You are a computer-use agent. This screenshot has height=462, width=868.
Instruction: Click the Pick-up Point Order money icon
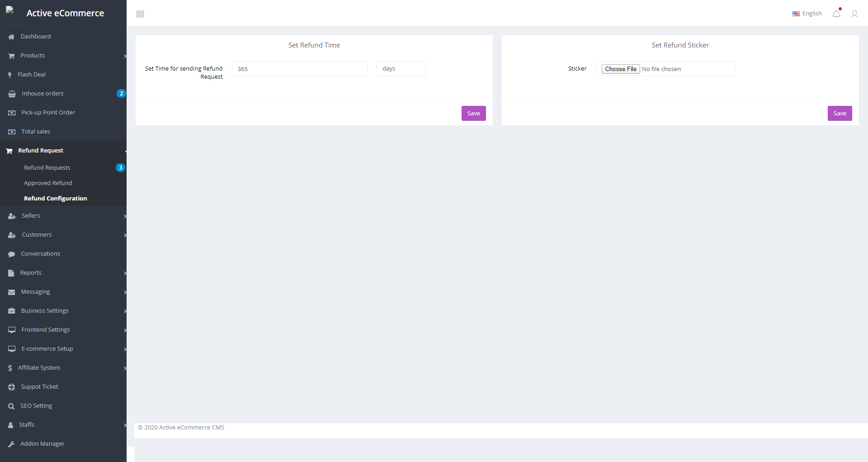(12, 113)
